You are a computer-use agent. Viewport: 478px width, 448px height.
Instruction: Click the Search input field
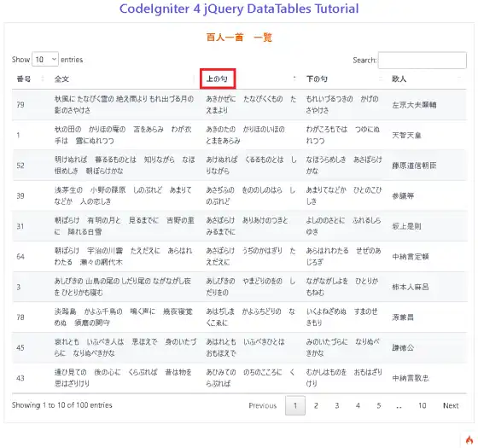click(x=423, y=61)
